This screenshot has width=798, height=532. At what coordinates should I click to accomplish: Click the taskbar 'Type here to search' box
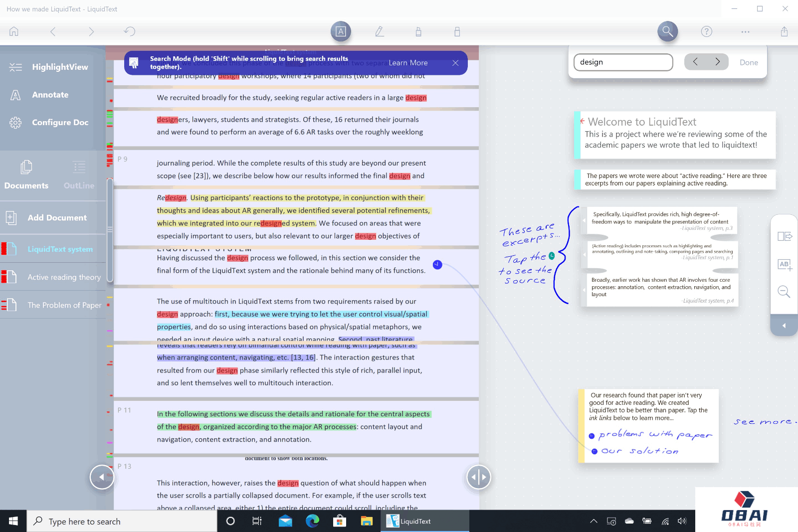click(x=122, y=522)
